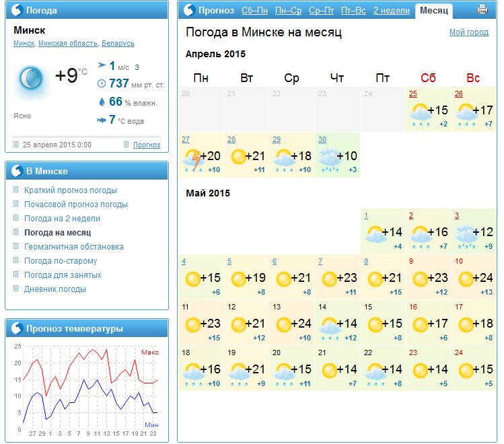Click the thunderstorm icon for April 27
The width and height of the screenshot is (504, 444).
(x=192, y=160)
